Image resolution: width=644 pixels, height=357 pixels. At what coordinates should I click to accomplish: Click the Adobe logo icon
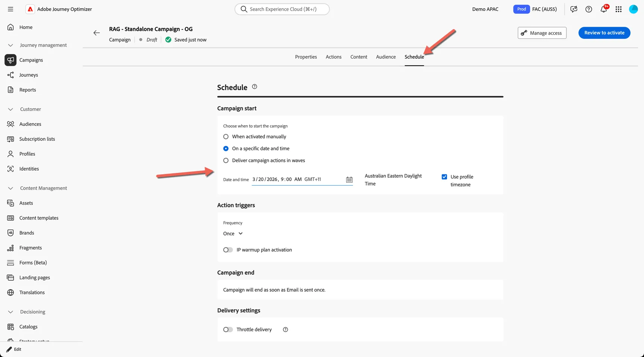tap(30, 9)
